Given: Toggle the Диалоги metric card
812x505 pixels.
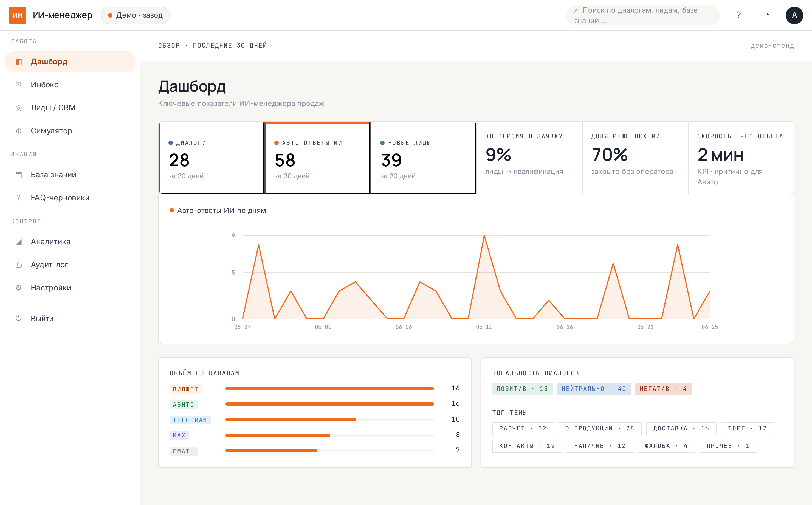Looking at the screenshot, I should coord(211,158).
